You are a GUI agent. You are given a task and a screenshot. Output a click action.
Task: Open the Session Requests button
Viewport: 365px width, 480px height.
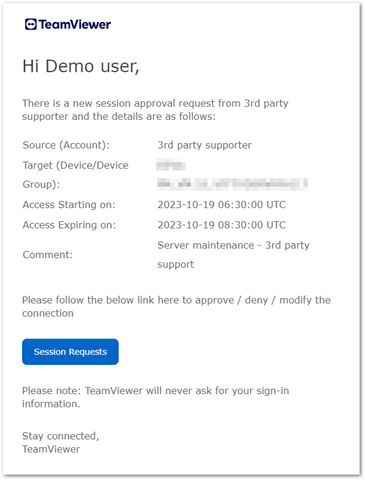(x=70, y=352)
